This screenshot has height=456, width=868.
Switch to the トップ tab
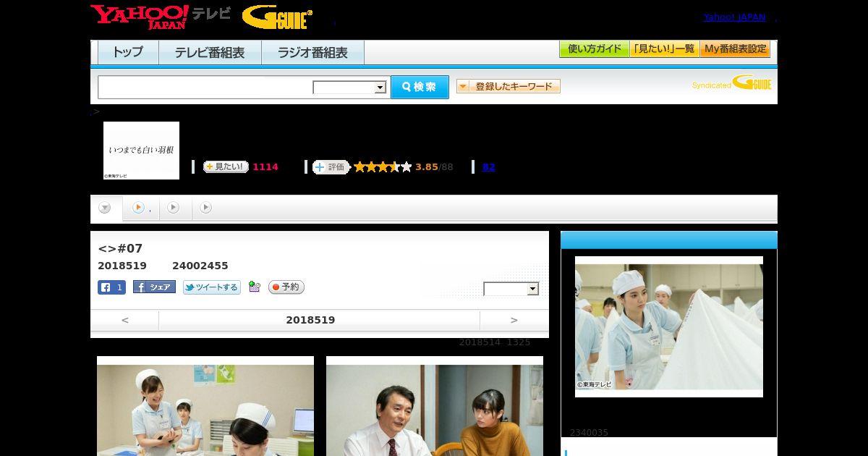(x=128, y=53)
